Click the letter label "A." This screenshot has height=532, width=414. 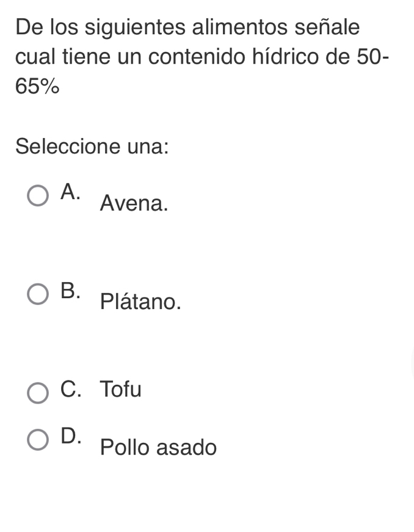point(71,192)
